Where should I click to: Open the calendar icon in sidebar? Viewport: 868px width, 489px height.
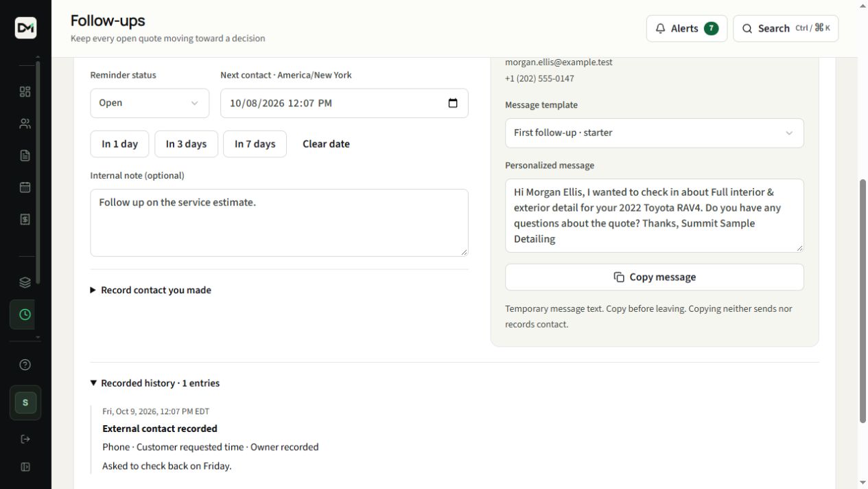(x=25, y=187)
